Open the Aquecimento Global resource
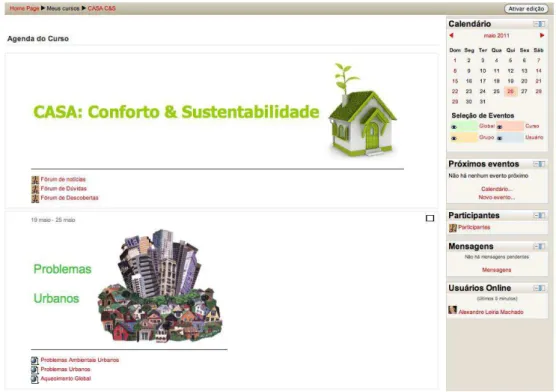The width and height of the screenshot is (556, 392). point(66,379)
